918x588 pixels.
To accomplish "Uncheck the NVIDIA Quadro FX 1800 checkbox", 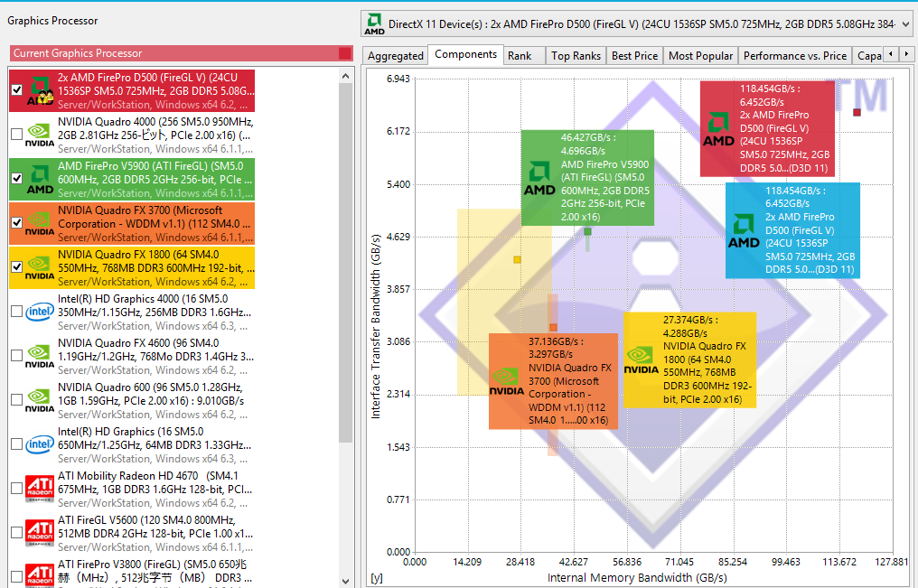I will [17, 267].
